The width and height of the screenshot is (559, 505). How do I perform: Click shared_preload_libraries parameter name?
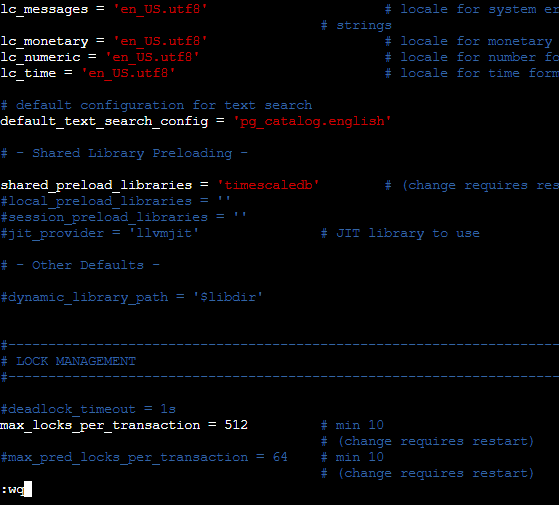click(96, 185)
